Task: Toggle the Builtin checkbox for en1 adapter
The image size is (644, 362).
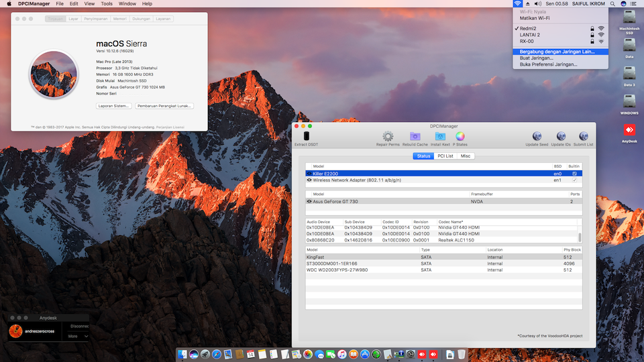Action: 574,180
